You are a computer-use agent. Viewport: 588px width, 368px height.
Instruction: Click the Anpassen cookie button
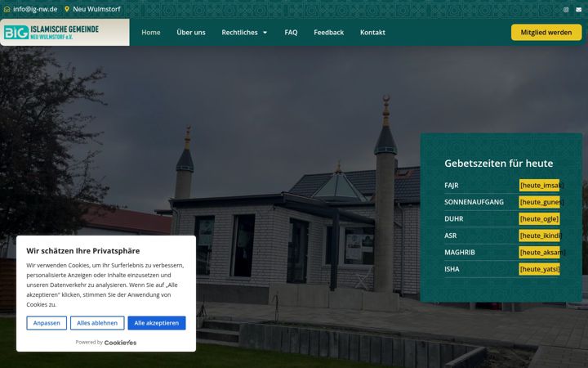tap(47, 323)
